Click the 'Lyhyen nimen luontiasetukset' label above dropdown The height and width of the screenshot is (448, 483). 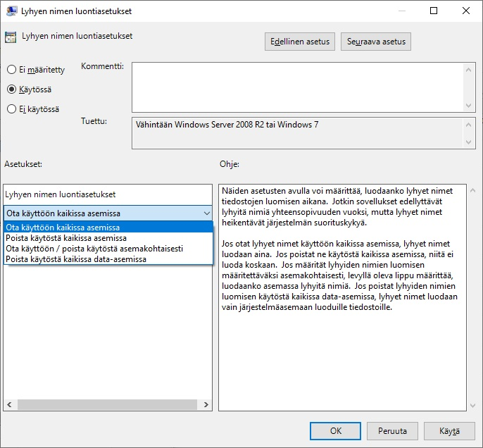coord(61,194)
